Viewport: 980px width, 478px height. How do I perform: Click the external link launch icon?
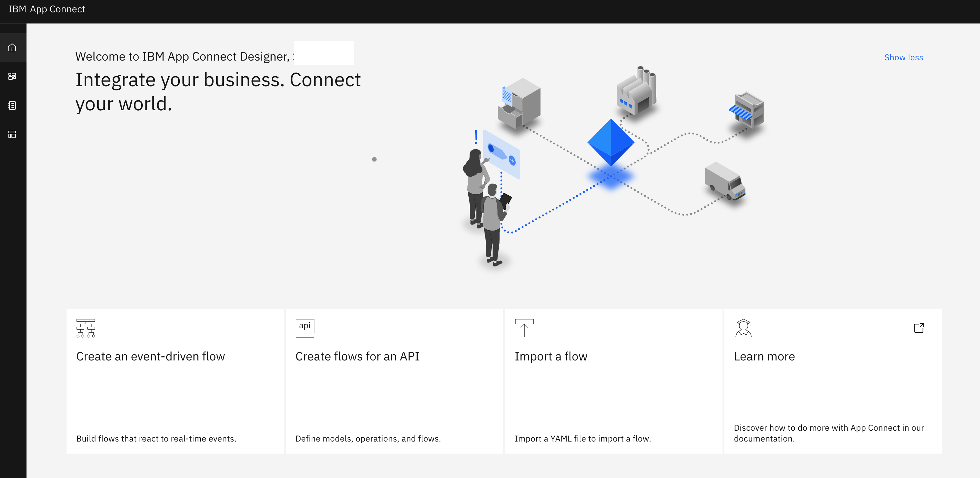coord(919,328)
